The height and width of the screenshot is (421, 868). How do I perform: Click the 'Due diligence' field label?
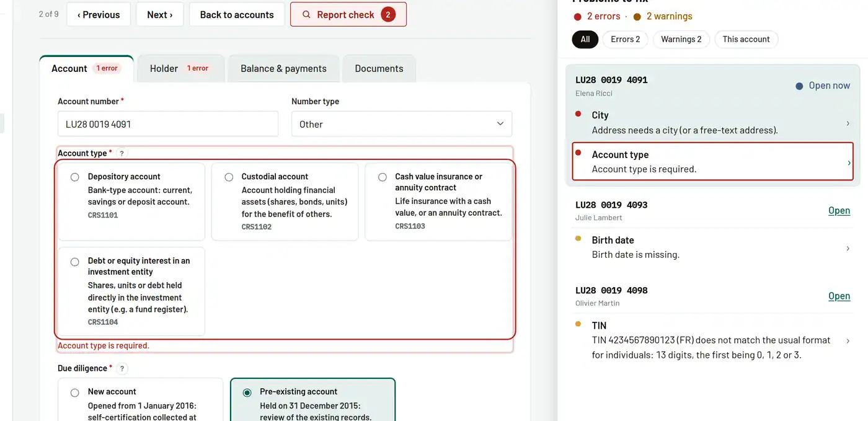[x=82, y=368]
